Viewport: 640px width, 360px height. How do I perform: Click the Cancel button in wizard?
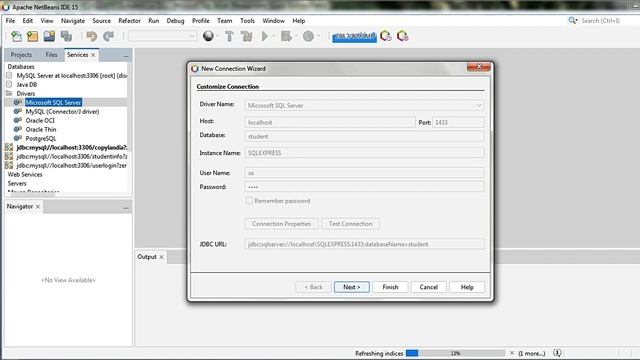429,287
